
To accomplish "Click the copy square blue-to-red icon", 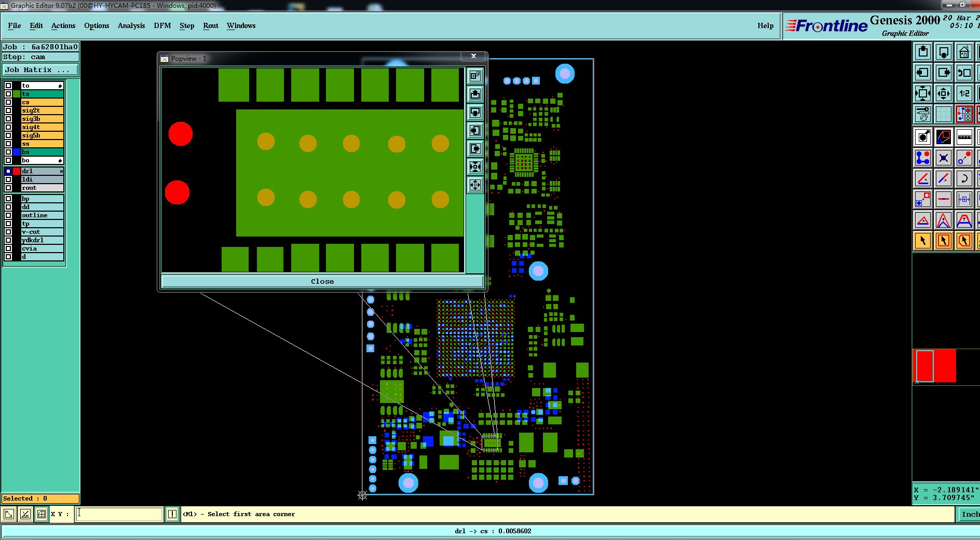I will (x=923, y=199).
